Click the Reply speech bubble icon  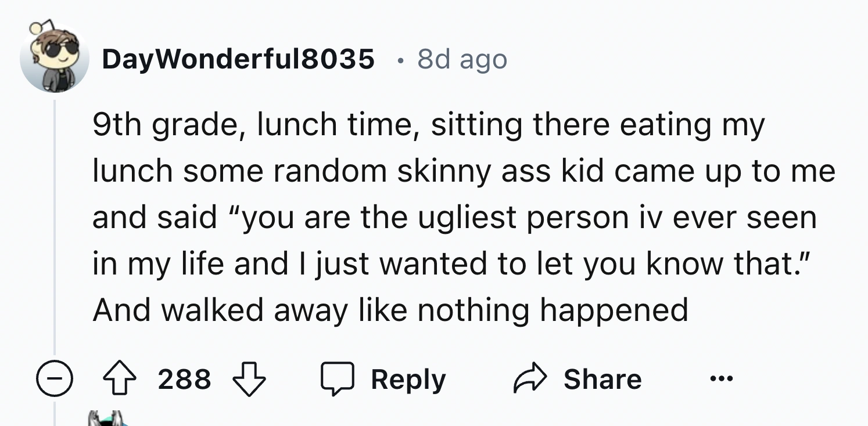338,380
